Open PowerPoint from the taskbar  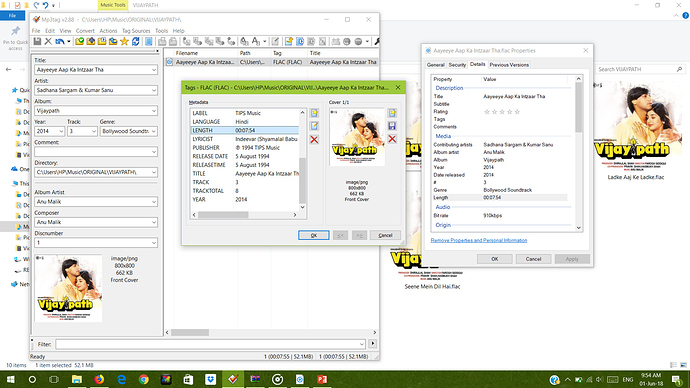322,379
